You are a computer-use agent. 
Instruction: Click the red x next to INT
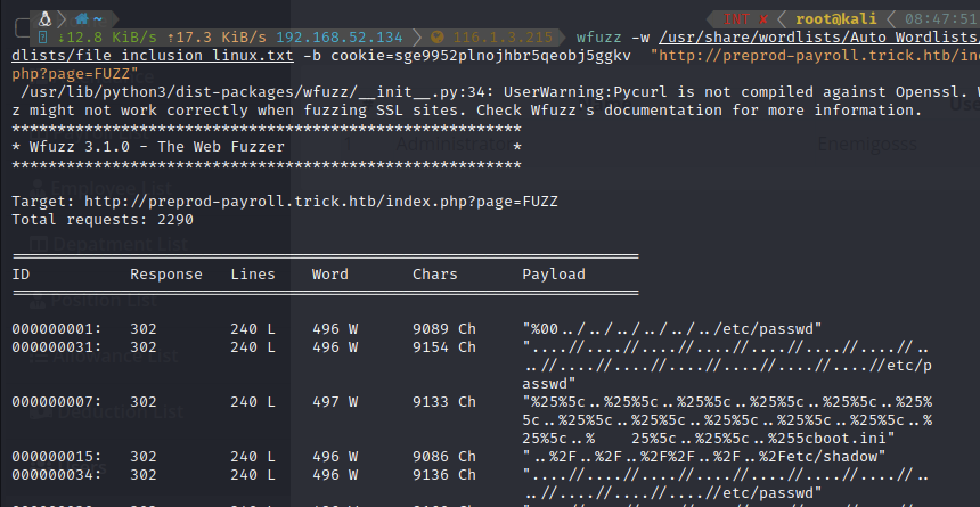pos(763,19)
